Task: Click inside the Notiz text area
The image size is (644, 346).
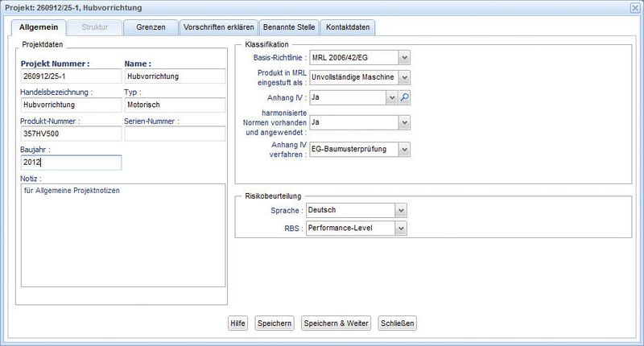Action: click(x=122, y=233)
